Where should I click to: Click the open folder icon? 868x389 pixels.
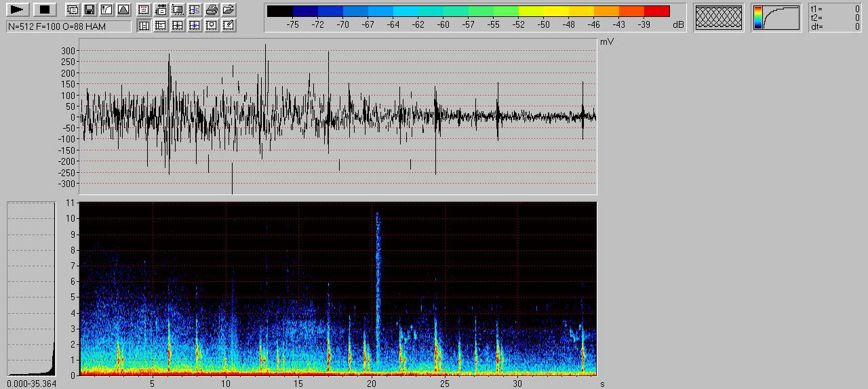[x=229, y=9]
